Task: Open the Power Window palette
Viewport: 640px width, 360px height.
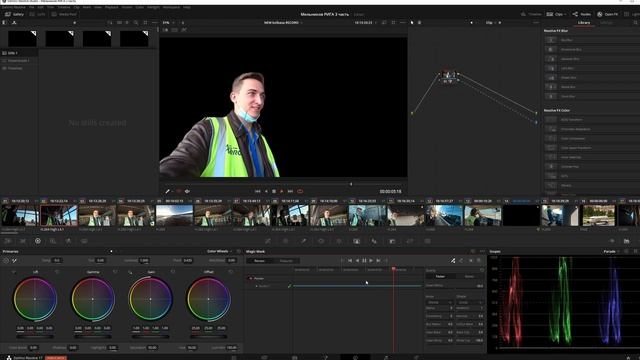Action: pyautogui.click(x=321, y=241)
